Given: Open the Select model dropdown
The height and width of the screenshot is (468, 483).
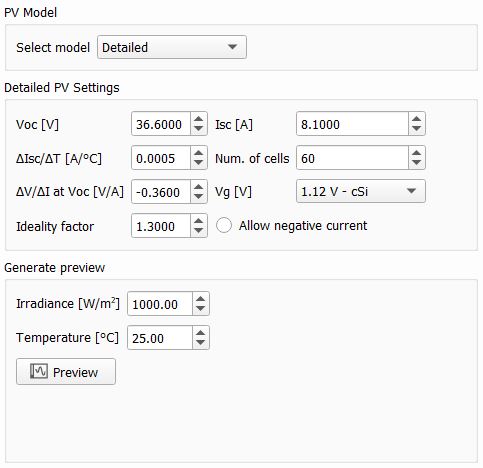Looking at the screenshot, I should pos(172,47).
